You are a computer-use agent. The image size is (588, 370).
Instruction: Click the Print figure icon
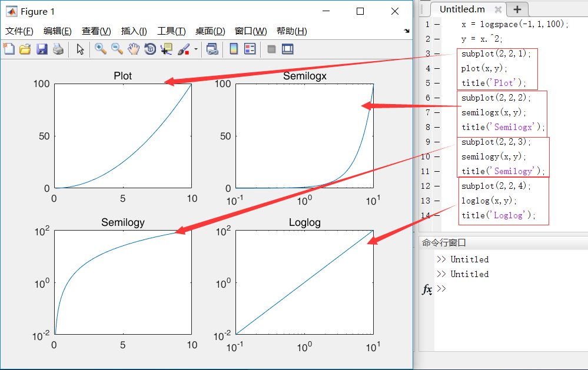(58, 49)
